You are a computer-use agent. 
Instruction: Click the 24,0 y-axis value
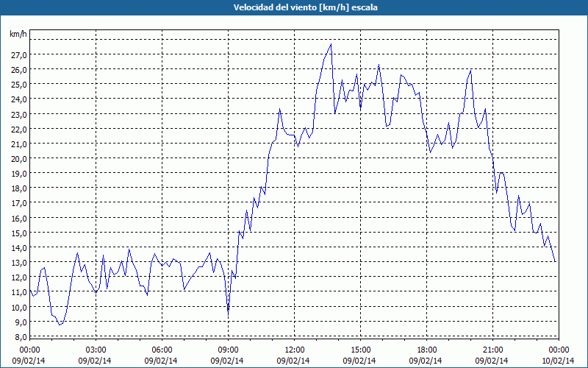tap(19, 99)
